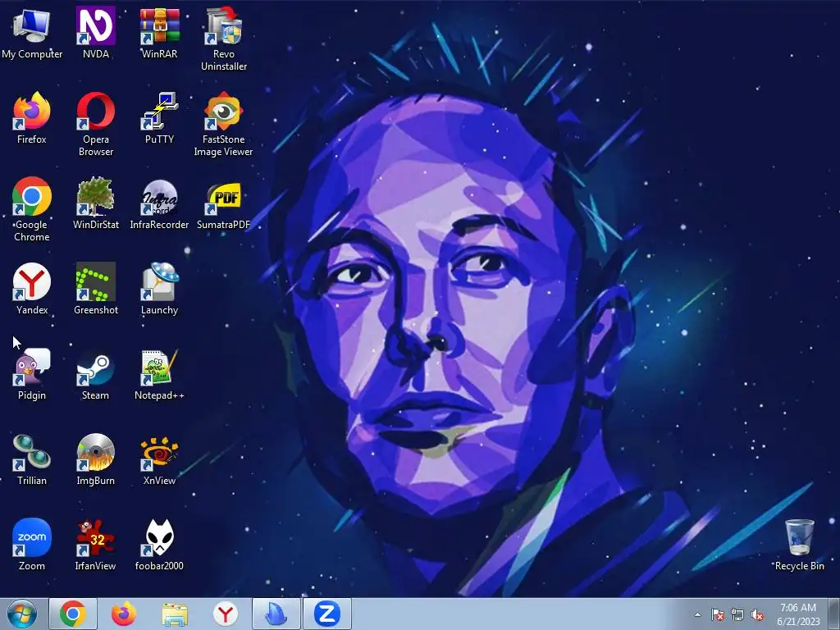Click Chrome in the taskbar
This screenshot has width=840, height=630.
(73, 614)
